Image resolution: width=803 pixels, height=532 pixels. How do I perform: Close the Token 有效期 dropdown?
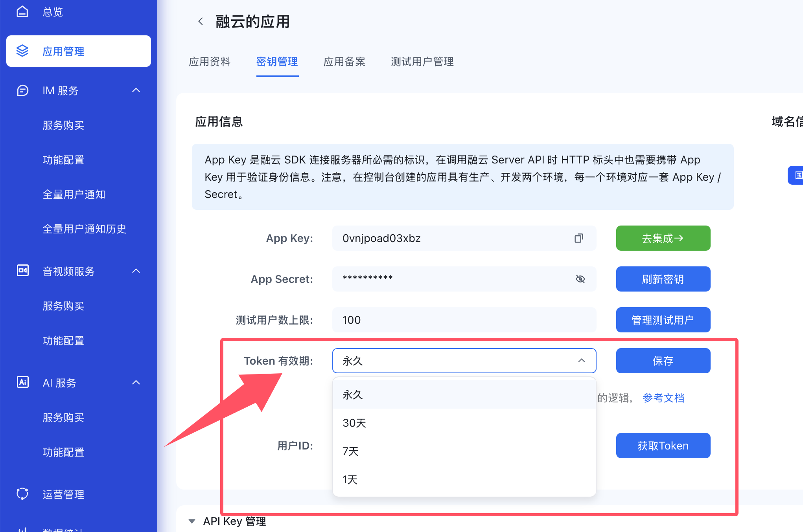click(581, 361)
